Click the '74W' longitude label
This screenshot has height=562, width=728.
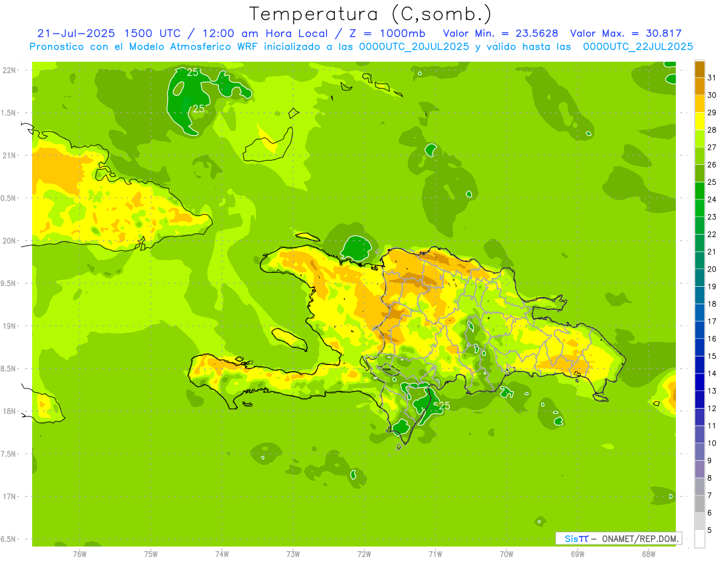click(222, 554)
